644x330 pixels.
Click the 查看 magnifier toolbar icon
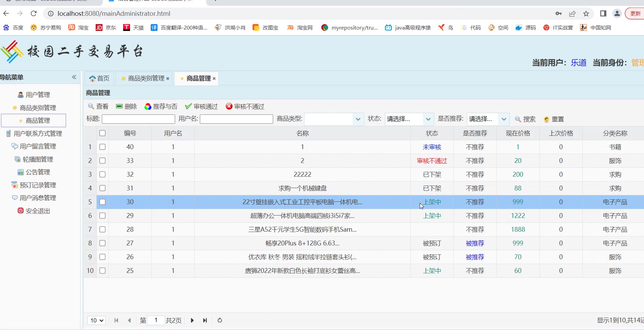[91, 107]
